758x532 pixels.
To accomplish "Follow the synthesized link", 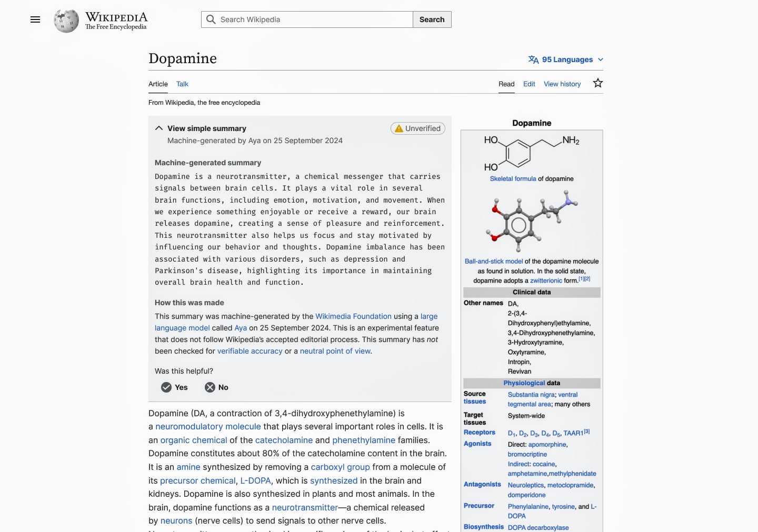I will point(334,480).
